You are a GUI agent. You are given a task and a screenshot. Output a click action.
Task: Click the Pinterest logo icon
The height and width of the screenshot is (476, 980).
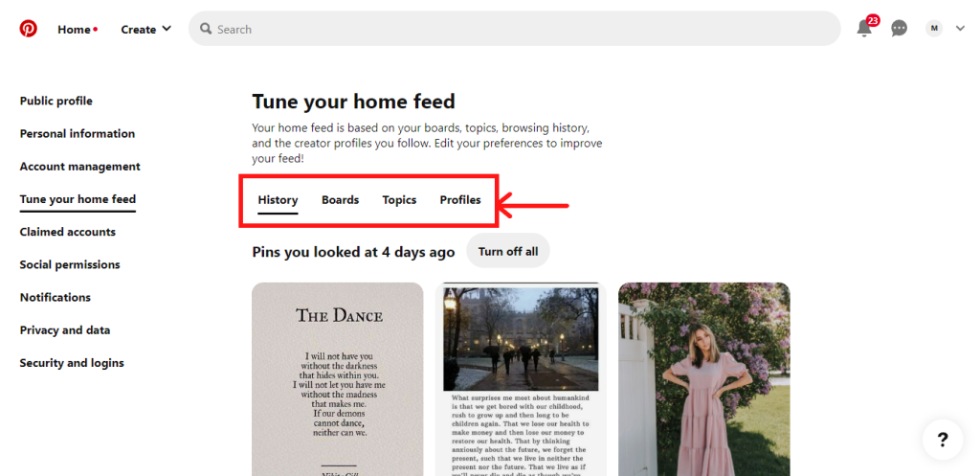(x=28, y=29)
